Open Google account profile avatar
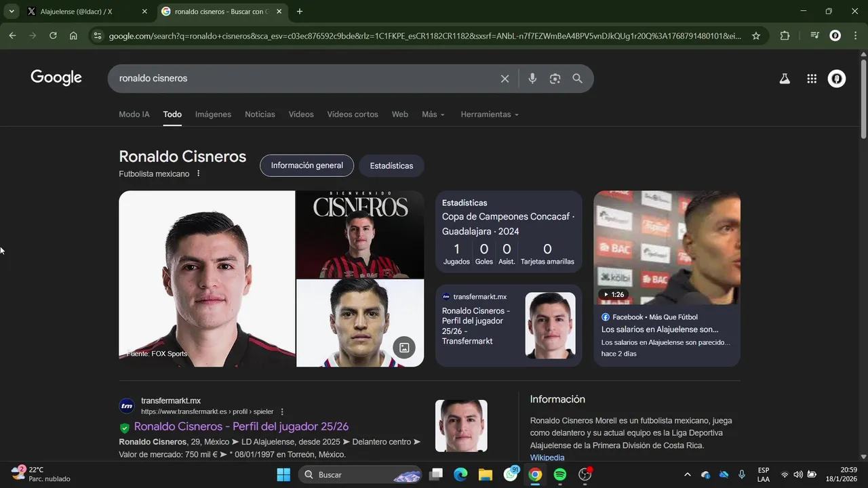 point(837,79)
